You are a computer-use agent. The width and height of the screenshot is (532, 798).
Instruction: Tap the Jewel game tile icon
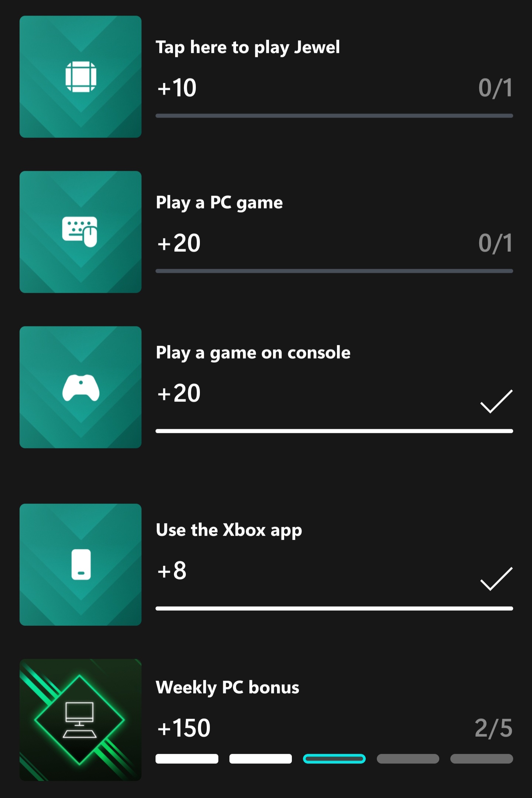(81, 77)
